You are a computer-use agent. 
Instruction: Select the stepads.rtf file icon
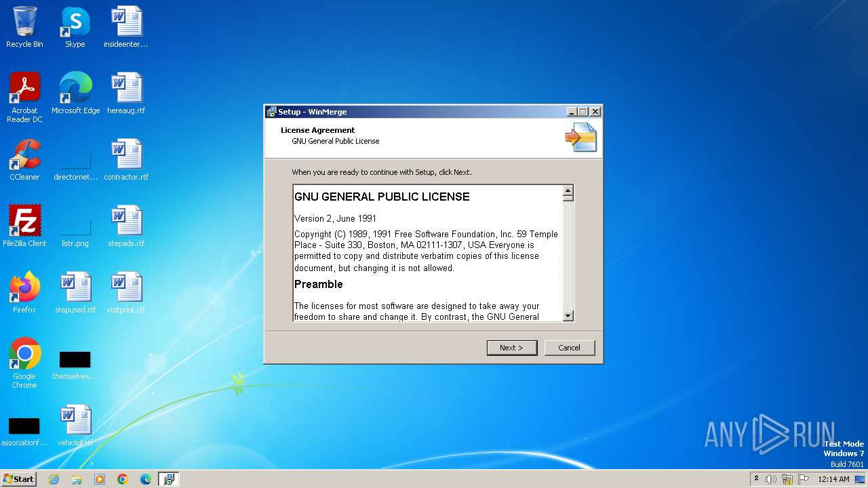click(126, 226)
